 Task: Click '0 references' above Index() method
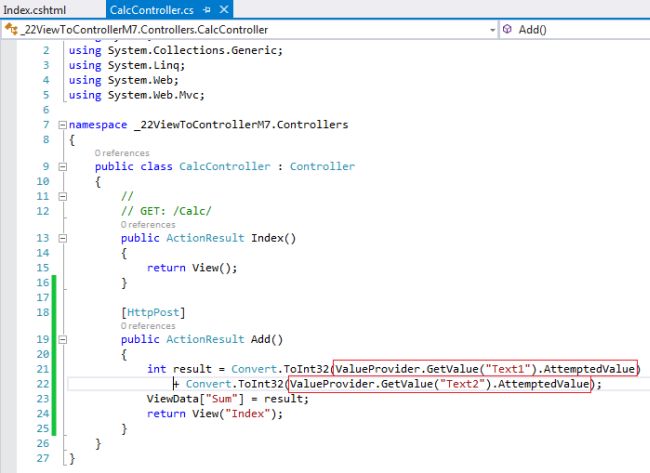coord(148,225)
